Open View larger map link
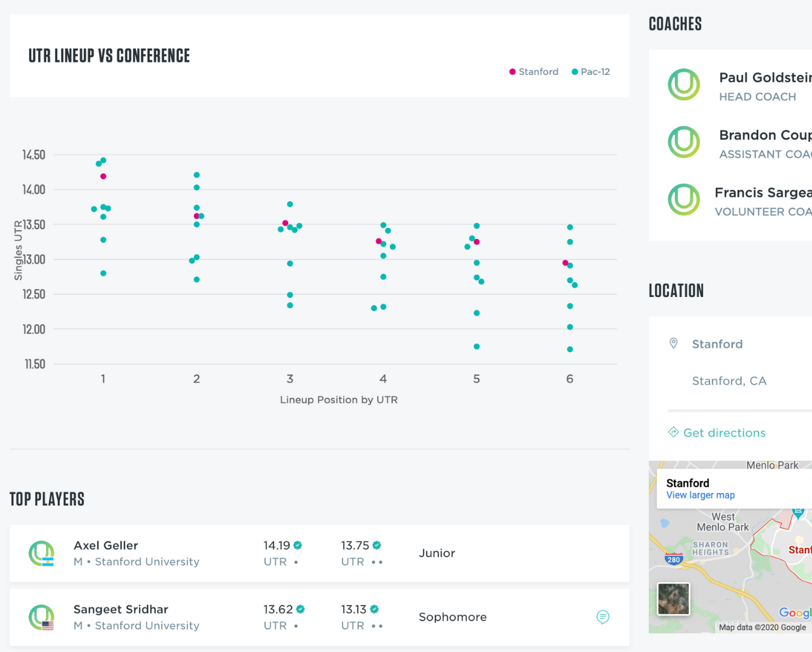 [701, 495]
